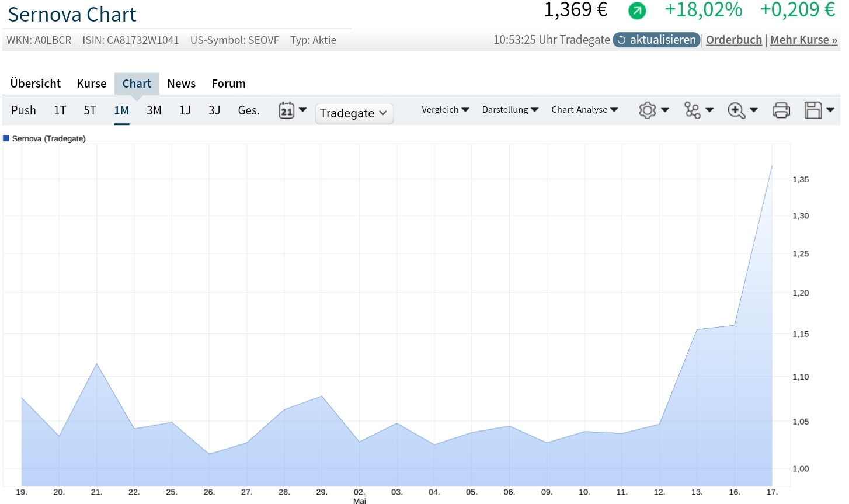
Task: Open the Mehr Kurse link
Action: tap(804, 40)
